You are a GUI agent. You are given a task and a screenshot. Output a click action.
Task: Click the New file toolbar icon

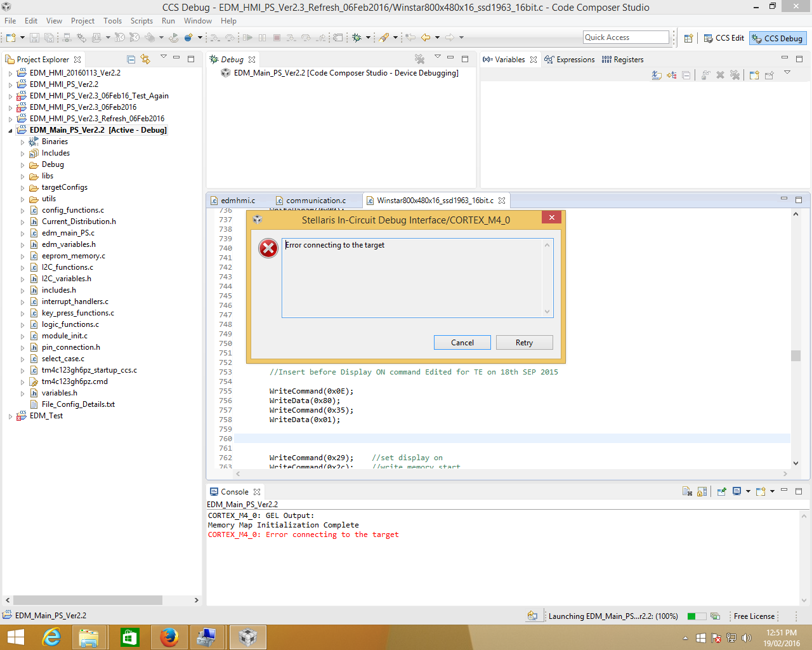click(11, 38)
